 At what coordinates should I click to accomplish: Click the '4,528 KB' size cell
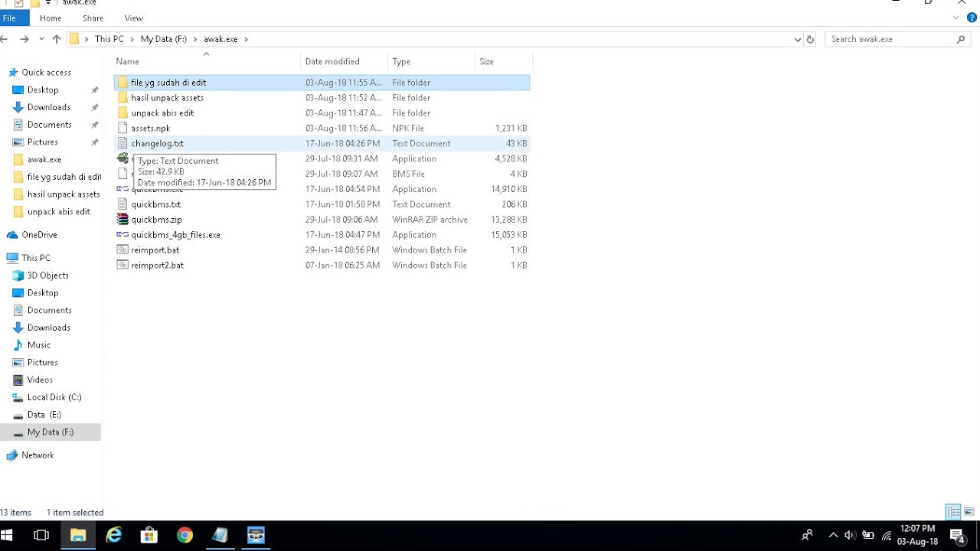511,158
